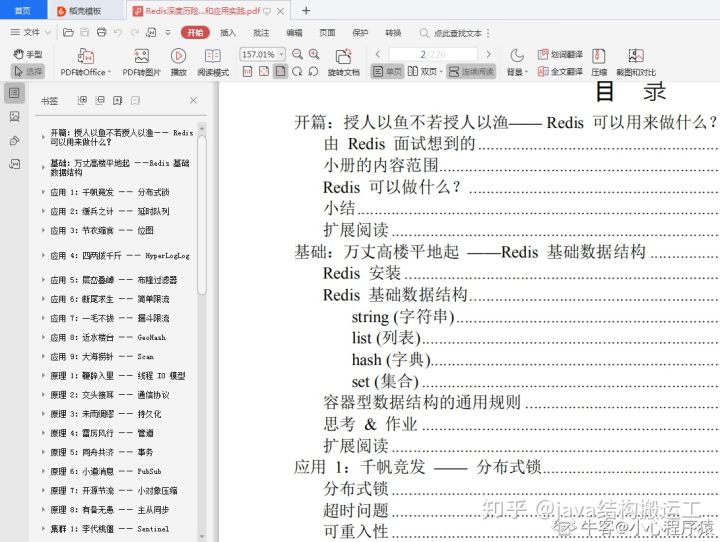Switch to the 批注 tab
This screenshot has height=542, width=720.
pyautogui.click(x=261, y=33)
